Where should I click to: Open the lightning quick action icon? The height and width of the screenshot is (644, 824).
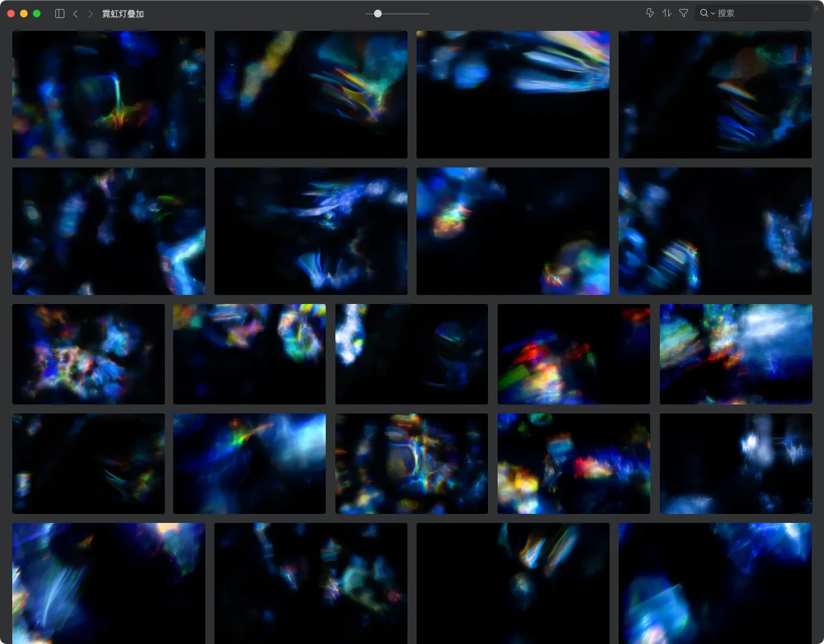click(x=650, y=13)
